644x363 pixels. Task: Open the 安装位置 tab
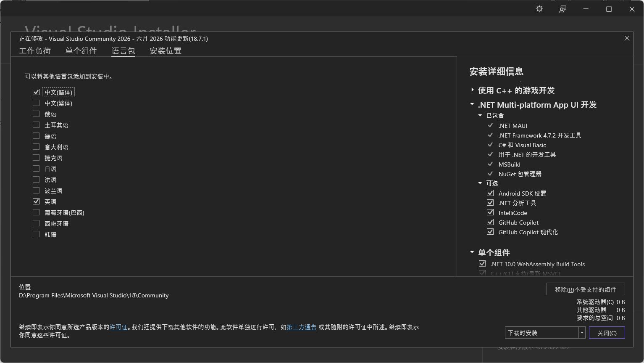tap(166, 51)
